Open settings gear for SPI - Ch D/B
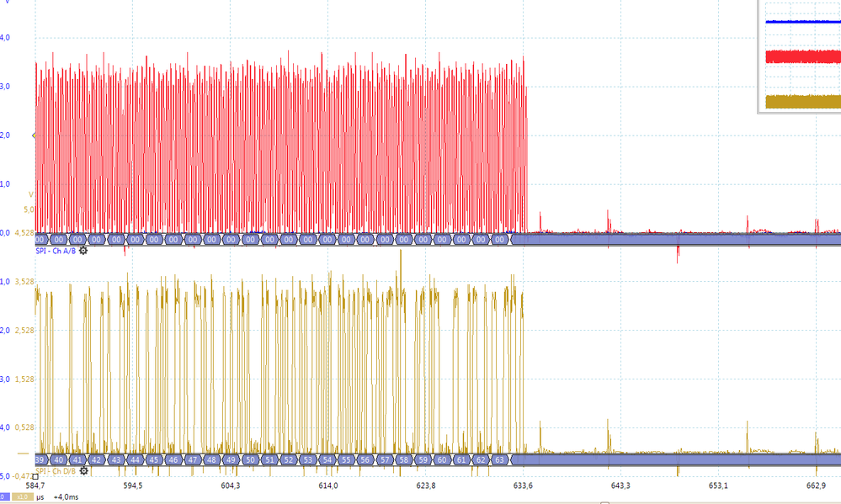 [83, 470]
